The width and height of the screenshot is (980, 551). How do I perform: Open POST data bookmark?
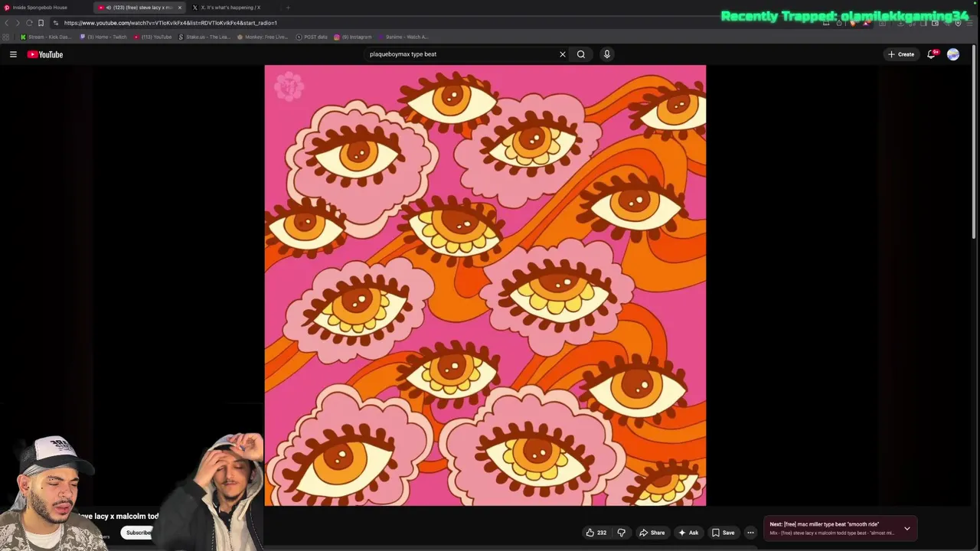click(312, 37)
